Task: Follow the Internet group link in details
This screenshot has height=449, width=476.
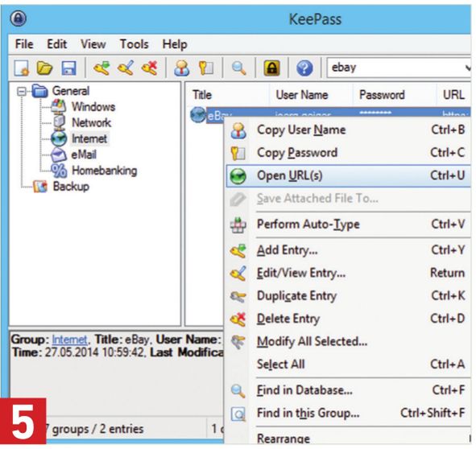Action: [69, 340]
